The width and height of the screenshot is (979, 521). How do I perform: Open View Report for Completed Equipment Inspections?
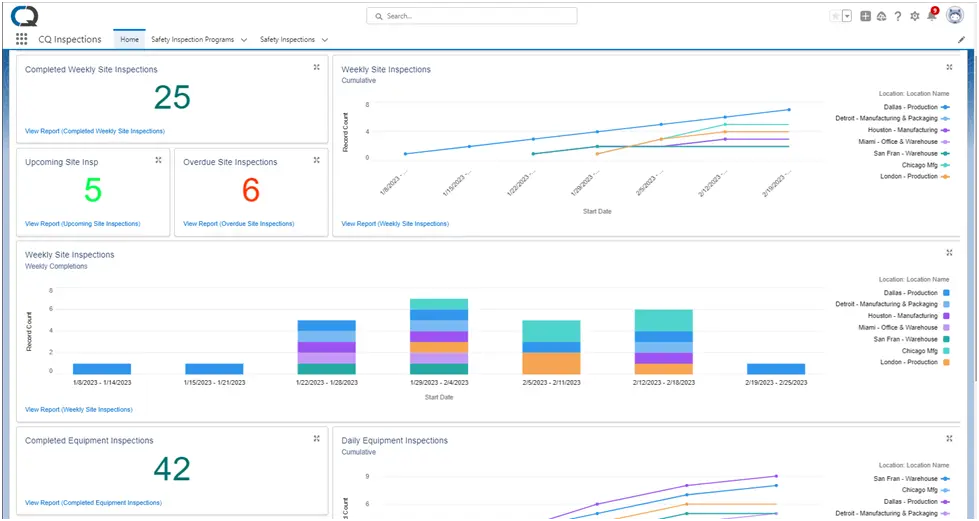(93, 502)
